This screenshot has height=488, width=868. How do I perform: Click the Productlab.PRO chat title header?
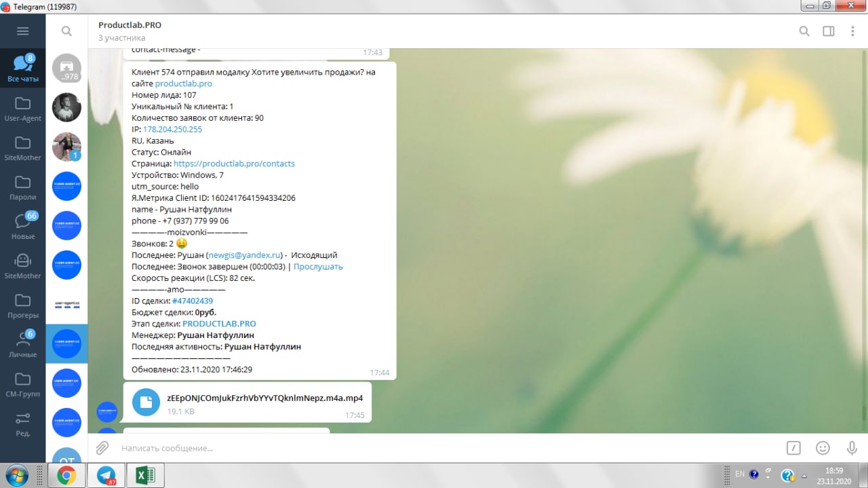pos(130,25)
